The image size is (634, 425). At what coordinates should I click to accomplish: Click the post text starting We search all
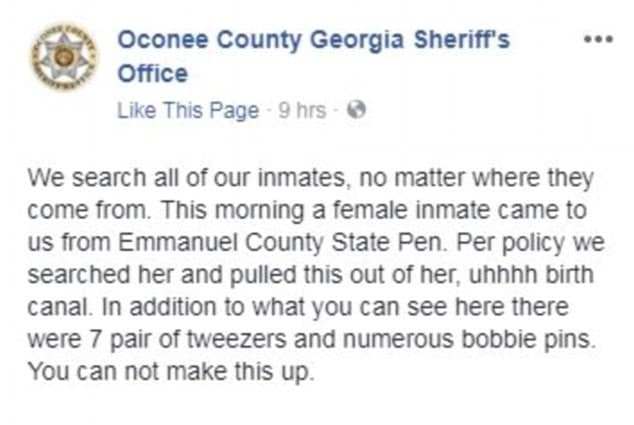click(316, 274)
